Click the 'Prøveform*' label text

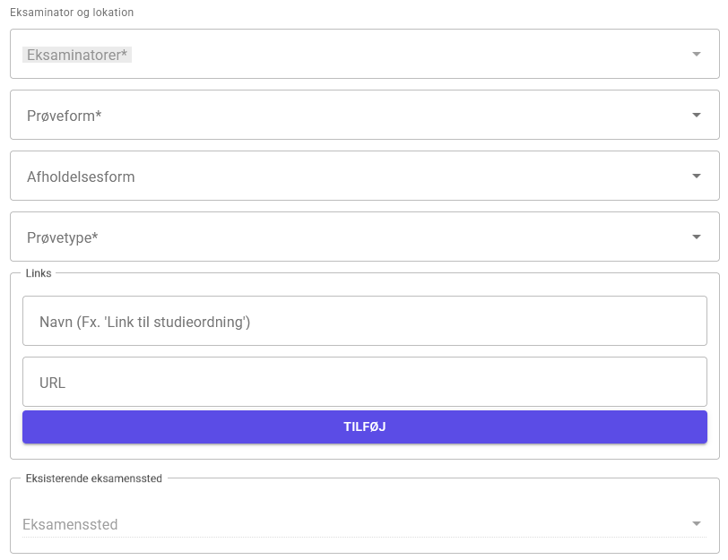tap(64, 116)
